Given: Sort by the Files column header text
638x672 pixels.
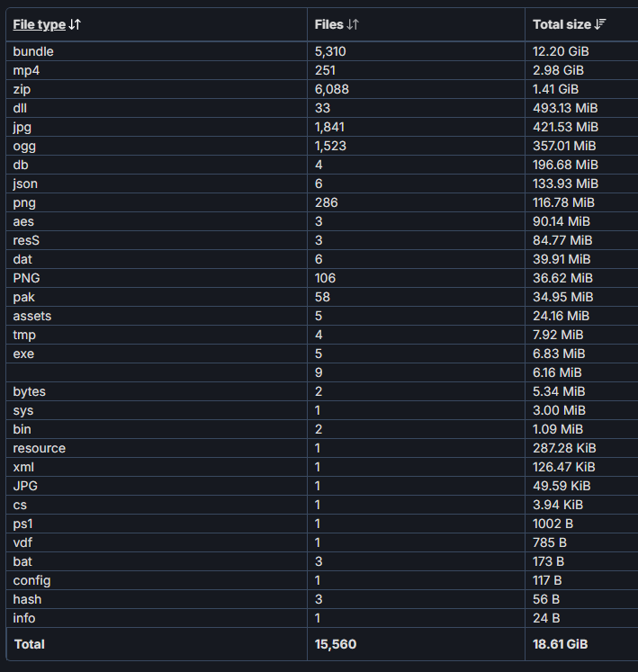Looking at the screenshot, I should 328,24.
